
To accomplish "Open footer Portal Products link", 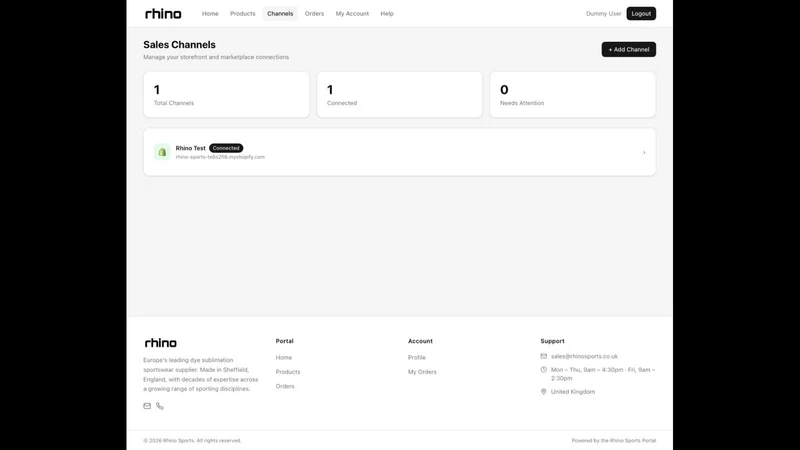I will [288, 372].
